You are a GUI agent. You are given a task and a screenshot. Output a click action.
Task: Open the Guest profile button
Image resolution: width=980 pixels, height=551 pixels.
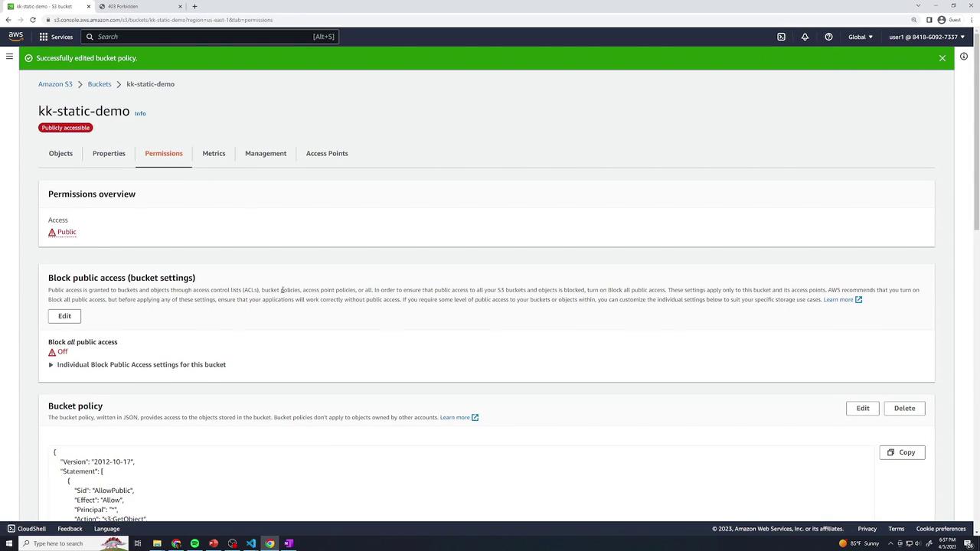tap(949, 20)
